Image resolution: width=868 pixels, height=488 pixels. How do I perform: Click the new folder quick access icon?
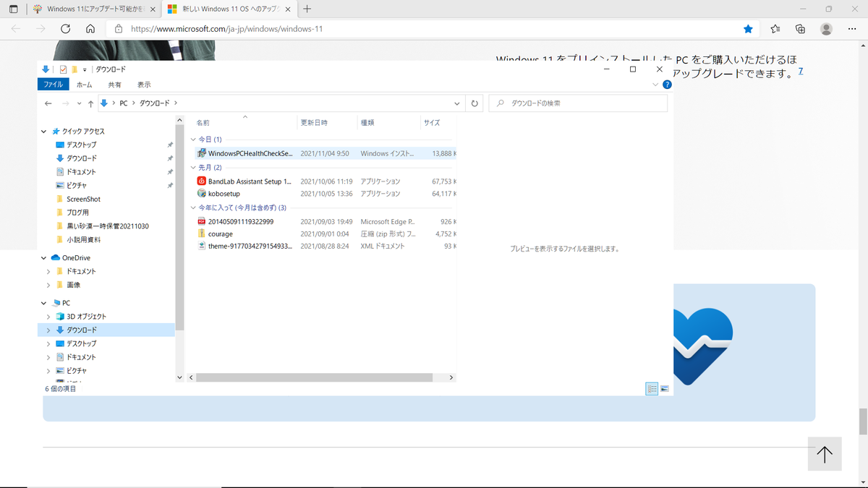74,69
